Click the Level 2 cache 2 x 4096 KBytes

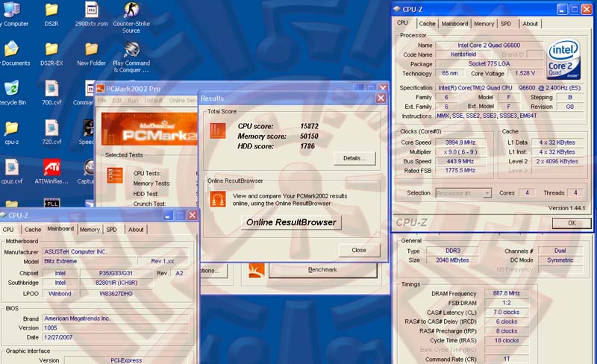pos(557,161)
